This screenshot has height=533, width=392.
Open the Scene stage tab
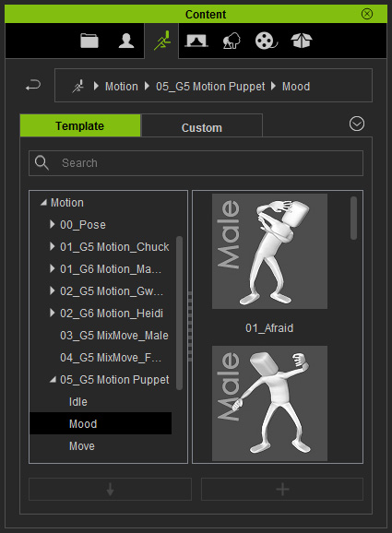click(196, 41)
